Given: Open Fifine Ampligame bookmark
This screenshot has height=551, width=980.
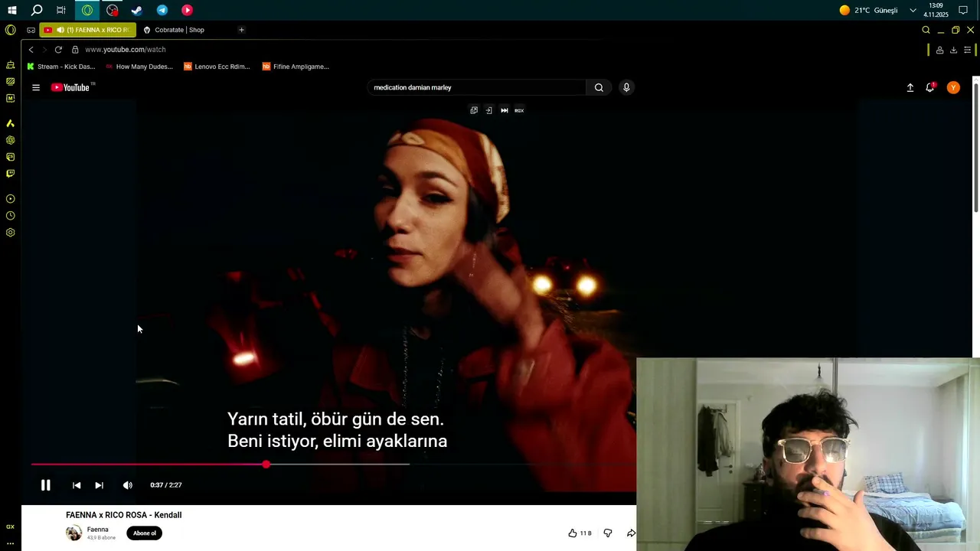Looking at the screenshot, I should point(296,67).
